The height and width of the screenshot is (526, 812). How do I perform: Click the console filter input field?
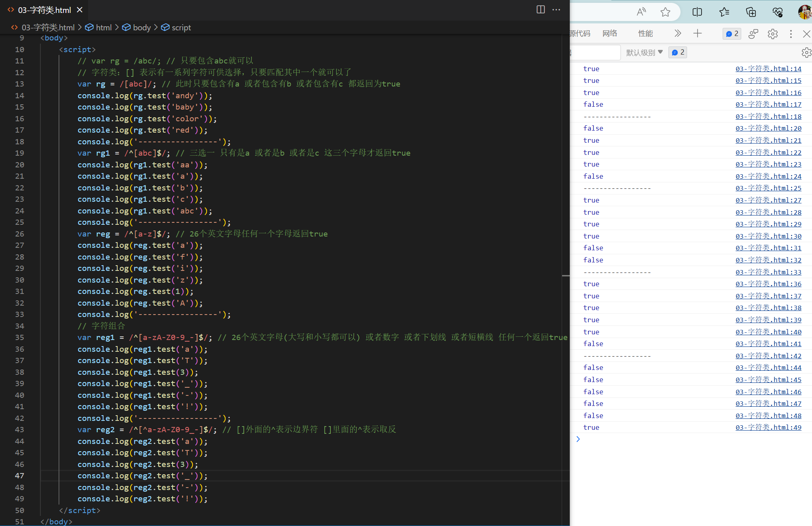click(595, 53)
